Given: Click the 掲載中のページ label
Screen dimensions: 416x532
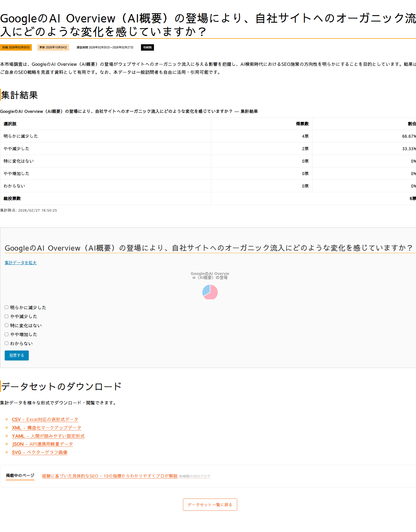Looking at the screenshot, I should tap(20, 475).
